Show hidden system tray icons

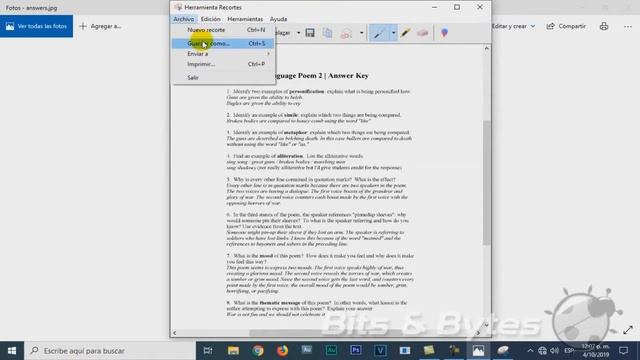click(530, 351)
